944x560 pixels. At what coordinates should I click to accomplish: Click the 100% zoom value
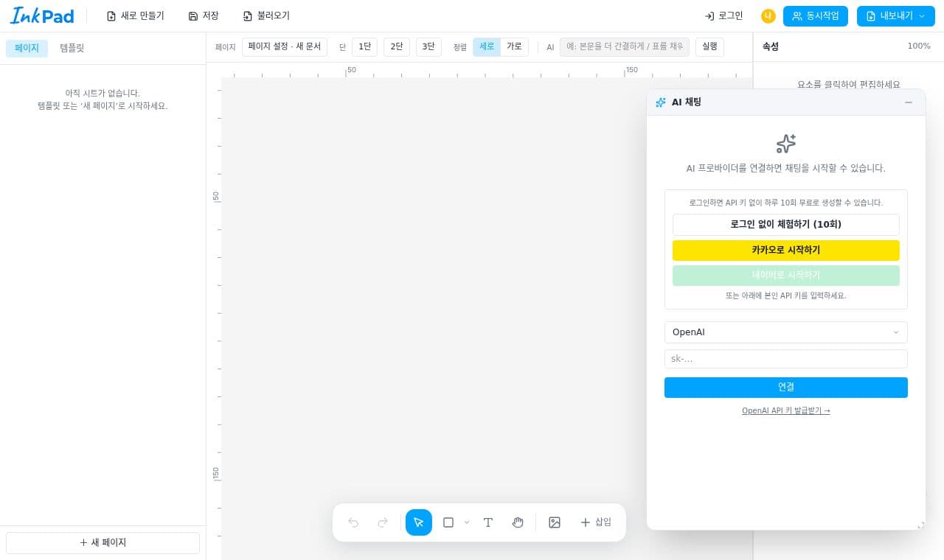pos(919,46)
